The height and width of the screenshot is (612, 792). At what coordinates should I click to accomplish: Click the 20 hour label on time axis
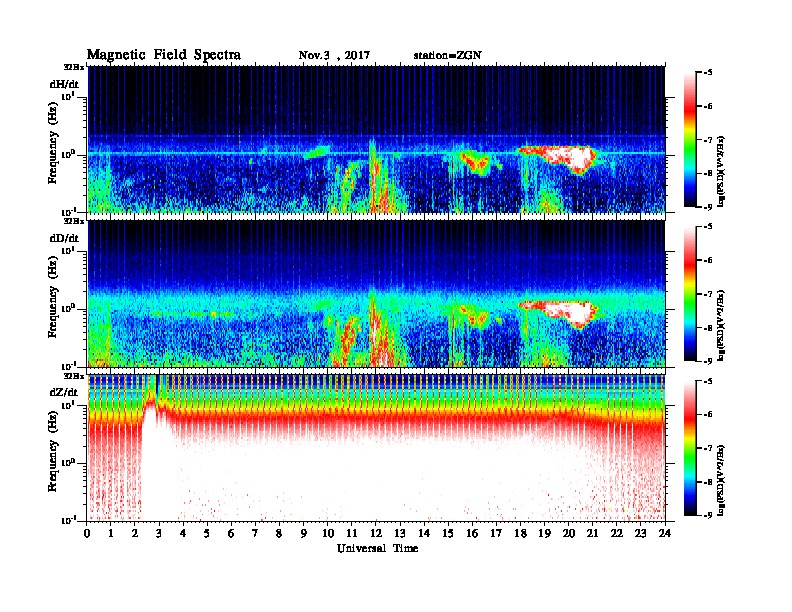(x=569, y=534)
